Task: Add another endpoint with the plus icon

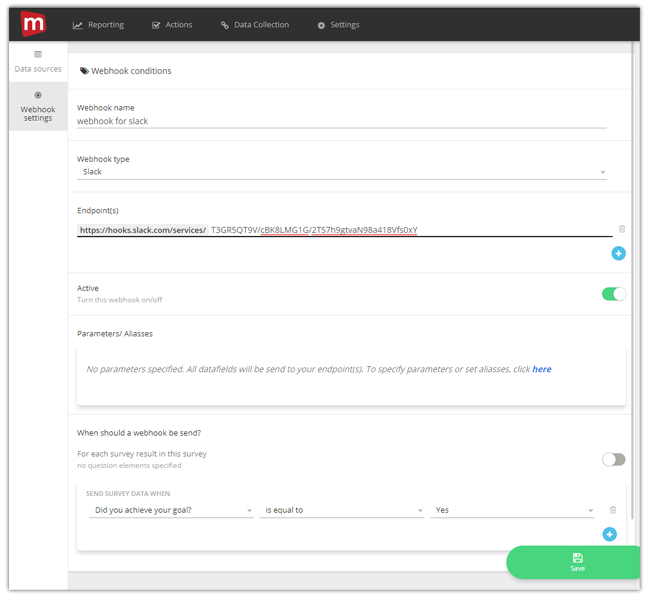Action: 618,254
